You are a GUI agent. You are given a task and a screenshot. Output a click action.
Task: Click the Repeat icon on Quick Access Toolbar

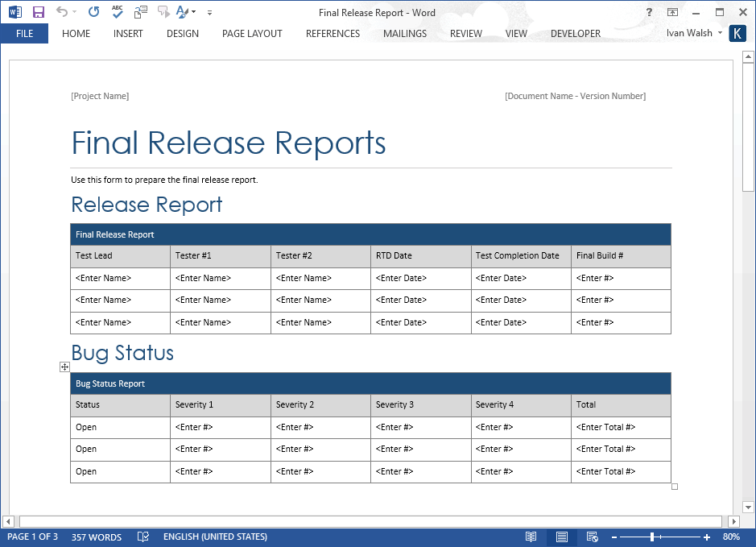(x=94, y=12)
